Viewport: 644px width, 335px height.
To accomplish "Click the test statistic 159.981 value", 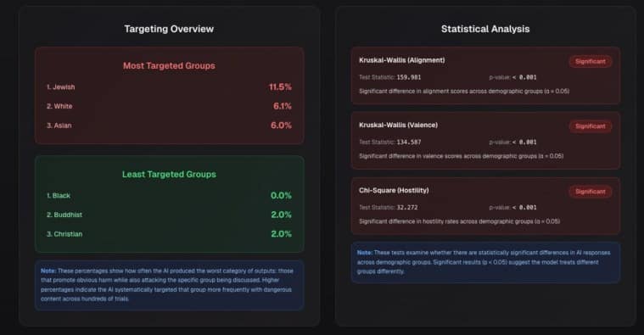I will tap(409, 77).
